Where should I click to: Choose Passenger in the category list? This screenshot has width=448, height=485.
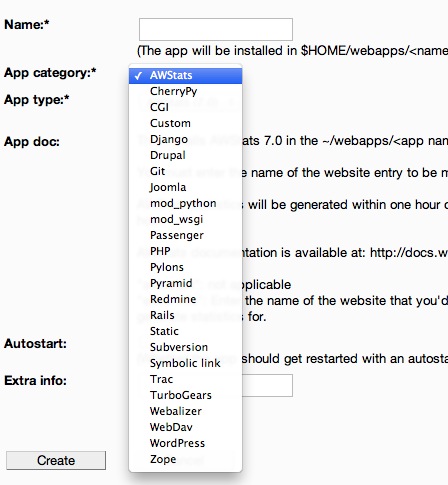tap(185, 235)
